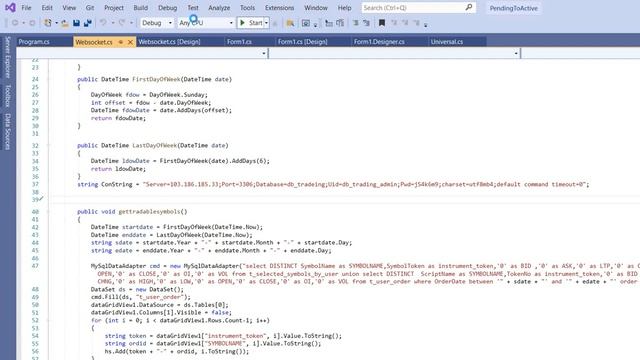Click the toolbar icon left of the Comment icon

[340, 23]
